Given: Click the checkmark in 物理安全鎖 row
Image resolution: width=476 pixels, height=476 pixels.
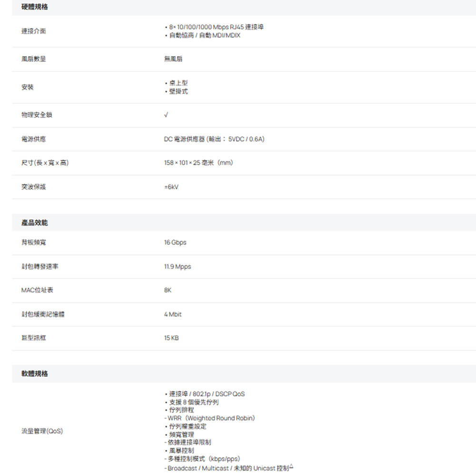Looking at the screenshot, I should [166, 115].
